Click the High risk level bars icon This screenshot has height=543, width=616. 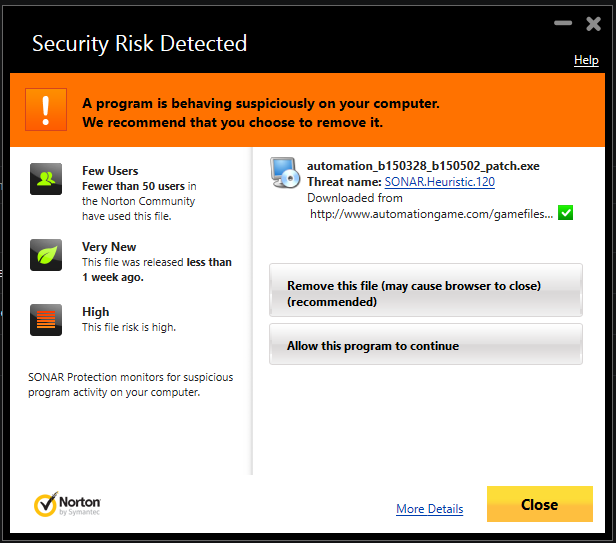[x=46, y=320]
